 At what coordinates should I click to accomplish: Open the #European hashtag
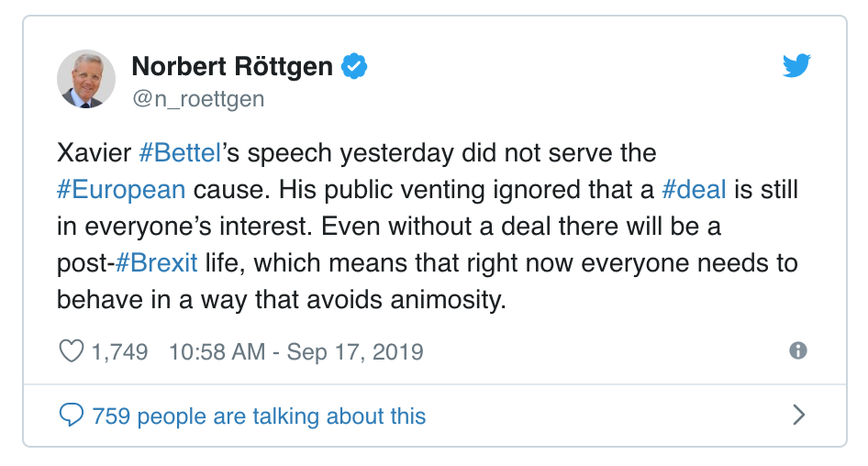[x=121, y=190]
